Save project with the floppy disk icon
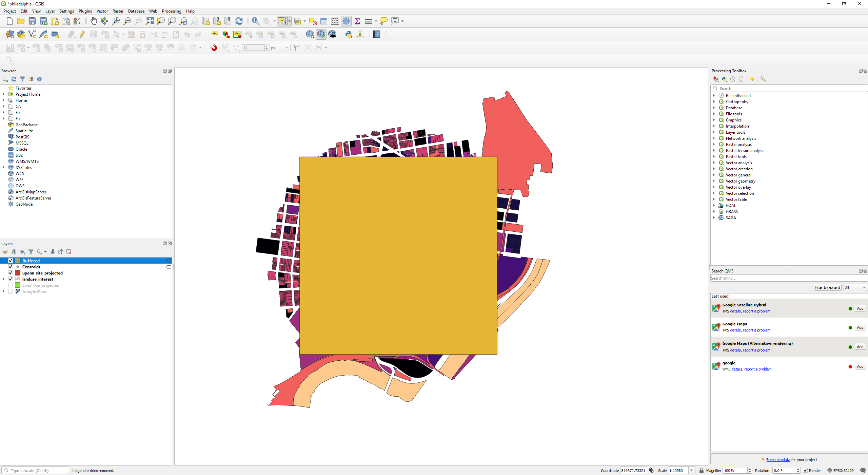 (32, 21)
